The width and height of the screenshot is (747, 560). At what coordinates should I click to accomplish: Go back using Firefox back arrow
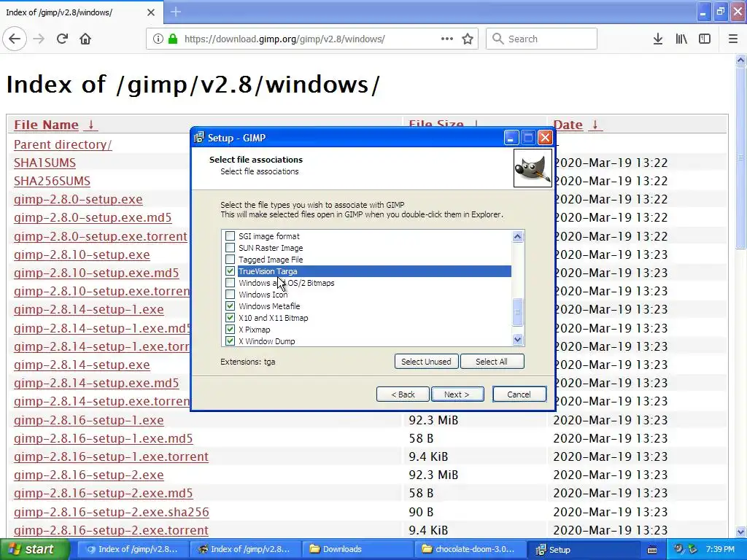pyautogui.click(x=15, y=39)
